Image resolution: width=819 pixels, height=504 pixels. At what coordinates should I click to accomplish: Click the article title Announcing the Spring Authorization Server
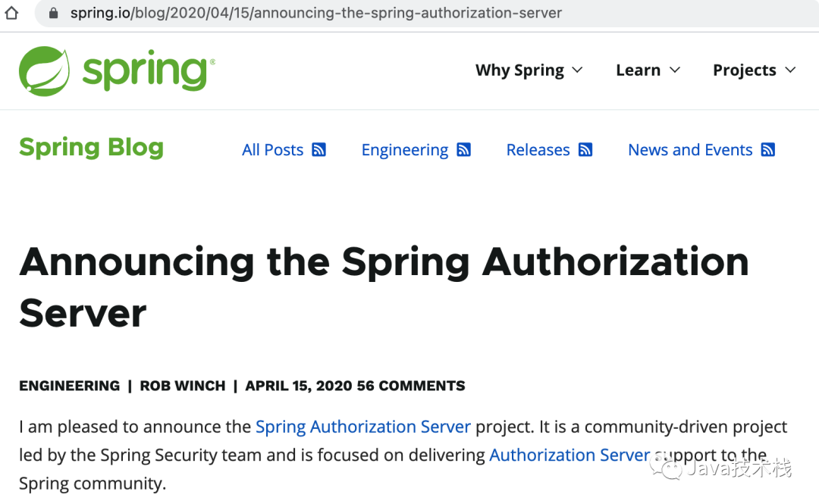click(384, 287)
